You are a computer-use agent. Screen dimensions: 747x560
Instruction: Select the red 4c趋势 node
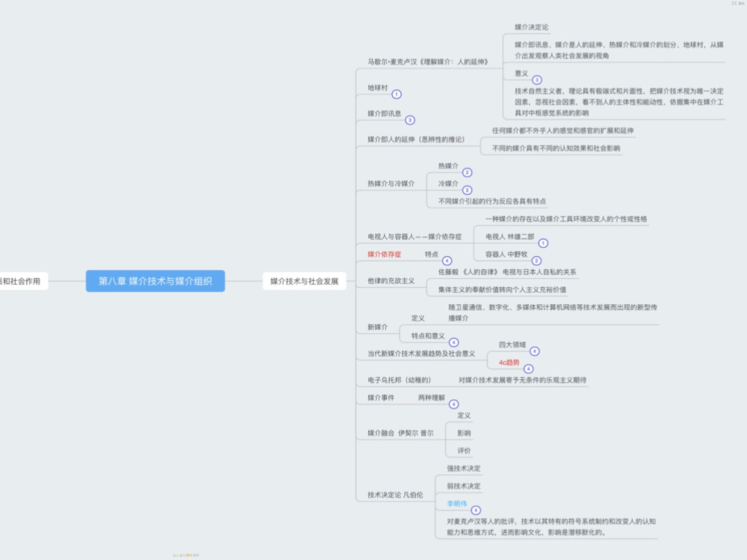tap(509, 362)
